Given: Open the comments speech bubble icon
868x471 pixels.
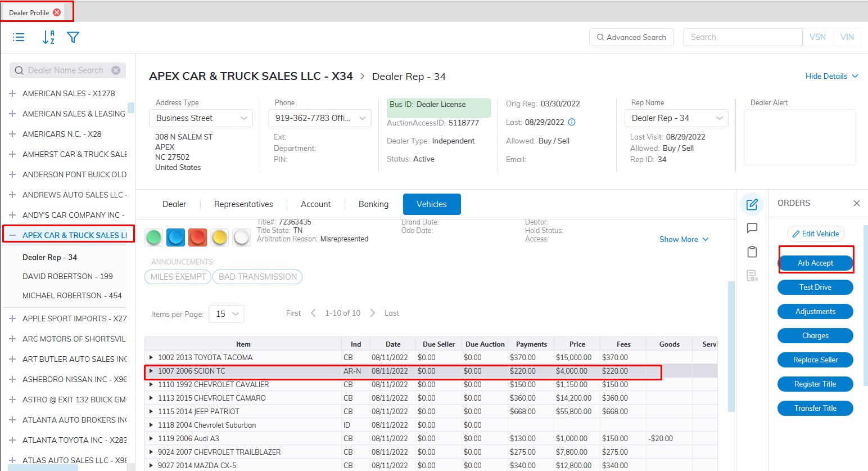Looking at the screenshot, I should point(752,228).
